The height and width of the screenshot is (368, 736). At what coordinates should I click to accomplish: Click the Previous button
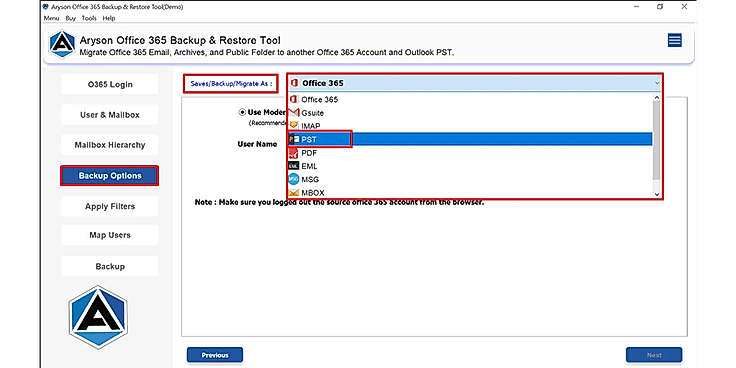point(215,355)
